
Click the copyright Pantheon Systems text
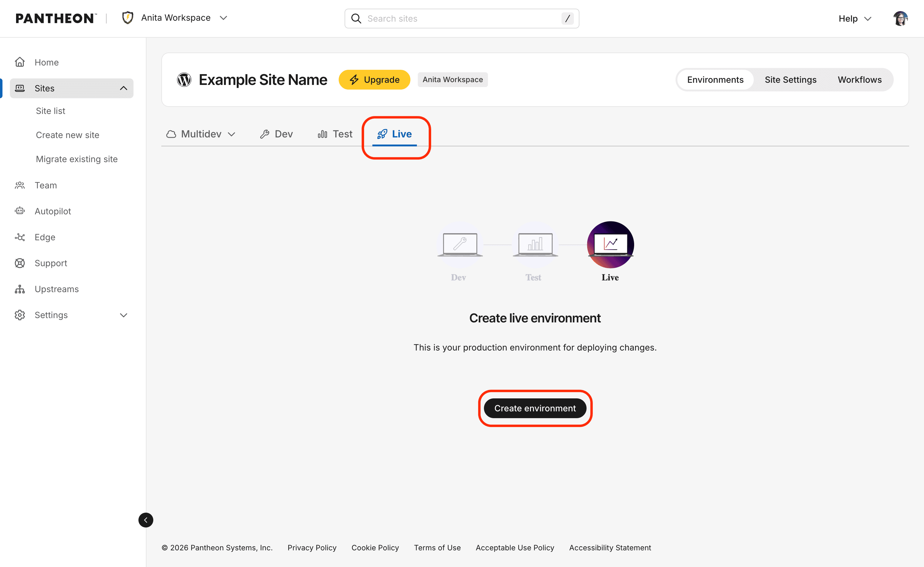coord(217,548)
